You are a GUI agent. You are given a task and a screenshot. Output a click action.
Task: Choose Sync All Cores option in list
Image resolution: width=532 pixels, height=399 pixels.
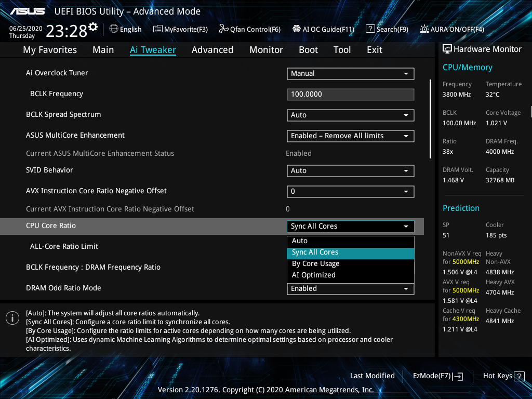pos(351,252)
